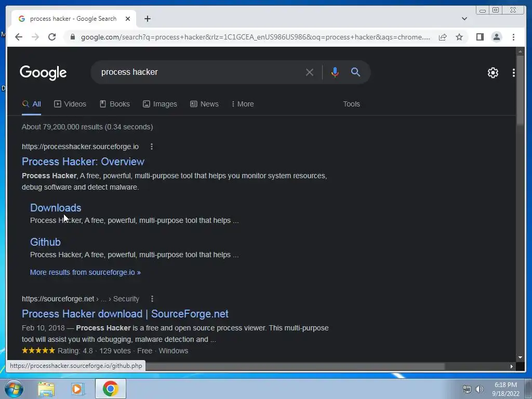532x399 pixels.
Task: Bookmark this page with the star icon
Action: 459,37
